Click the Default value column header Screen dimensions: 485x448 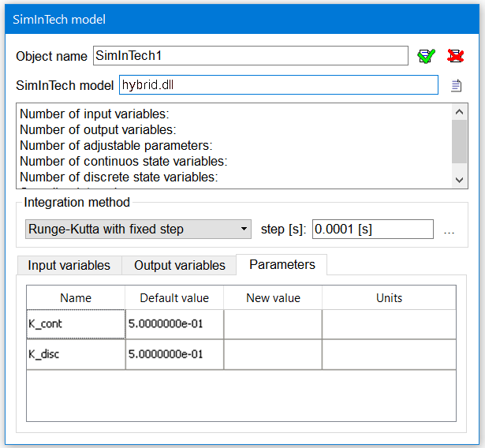[x=174, y=297]
